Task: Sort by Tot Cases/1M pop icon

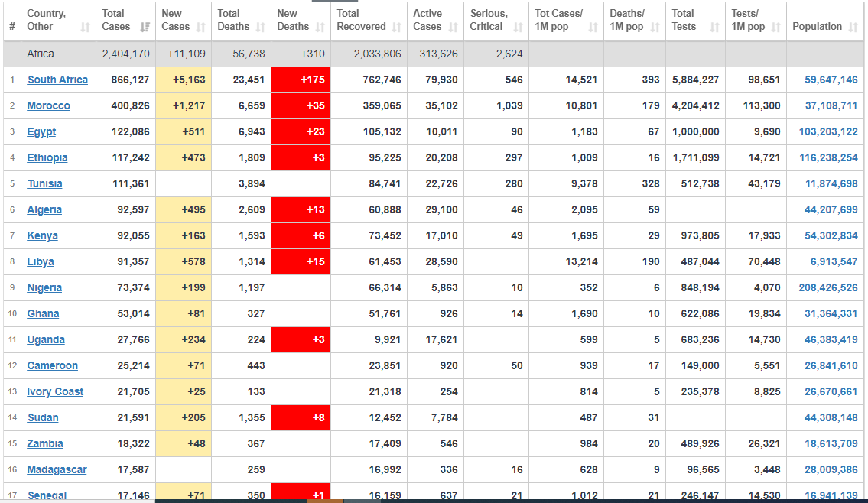Action: 593,27
